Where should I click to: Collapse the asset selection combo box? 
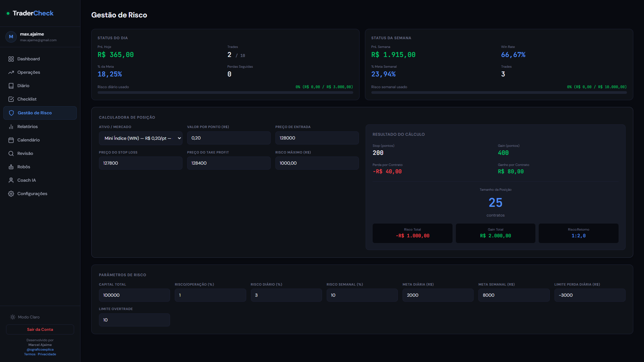[141, 138]
